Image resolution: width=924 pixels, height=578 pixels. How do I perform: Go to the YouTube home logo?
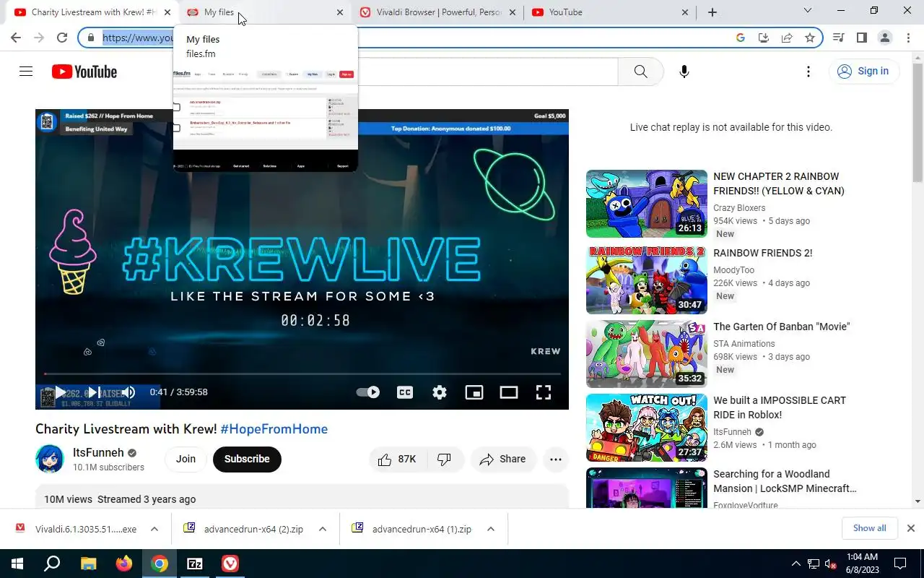[84, 72]
